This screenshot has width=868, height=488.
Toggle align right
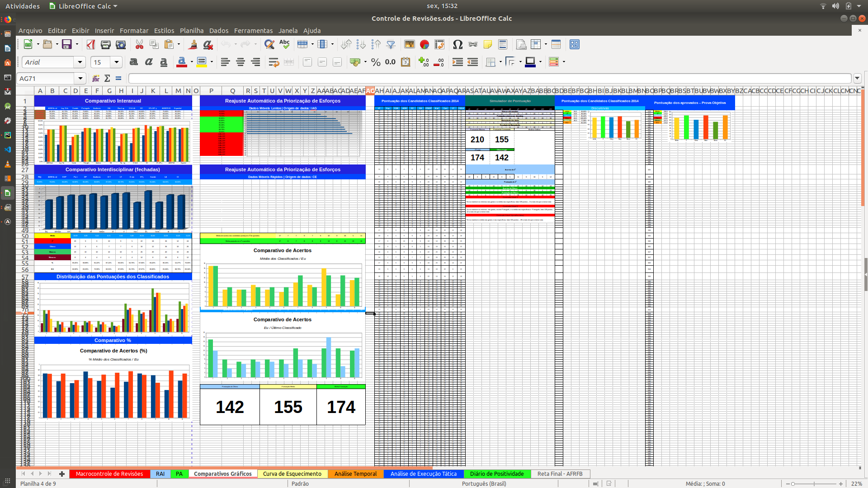tap(255, 62)
